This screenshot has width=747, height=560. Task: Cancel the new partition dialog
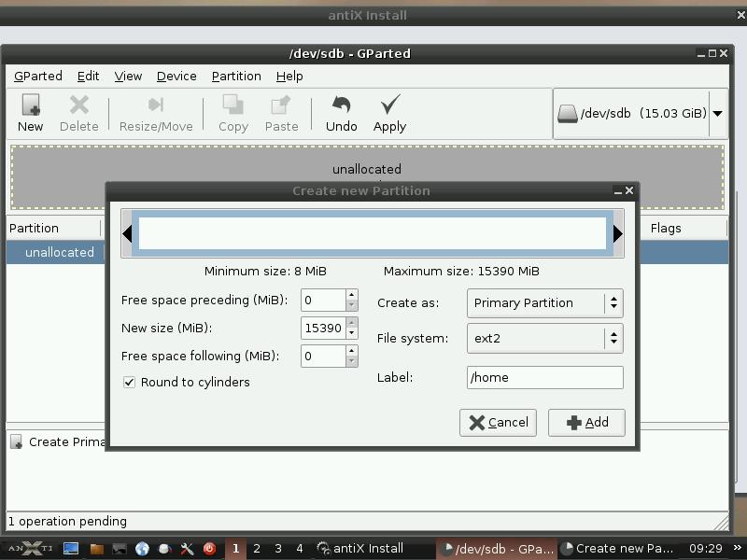click(x=498, y=423)
